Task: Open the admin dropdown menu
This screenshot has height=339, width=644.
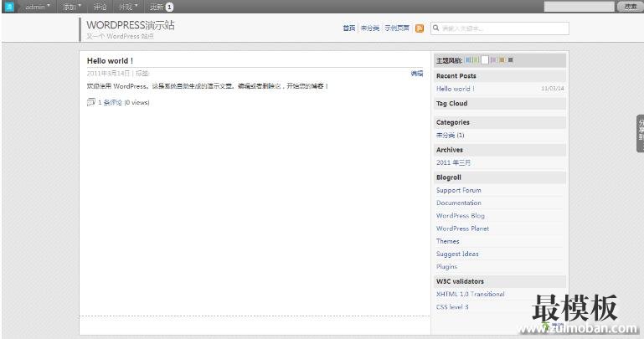Action: [38, 7]
